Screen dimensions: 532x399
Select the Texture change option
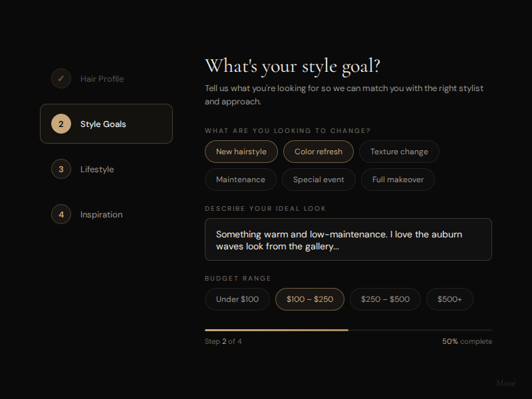click(x=399, y=152)
